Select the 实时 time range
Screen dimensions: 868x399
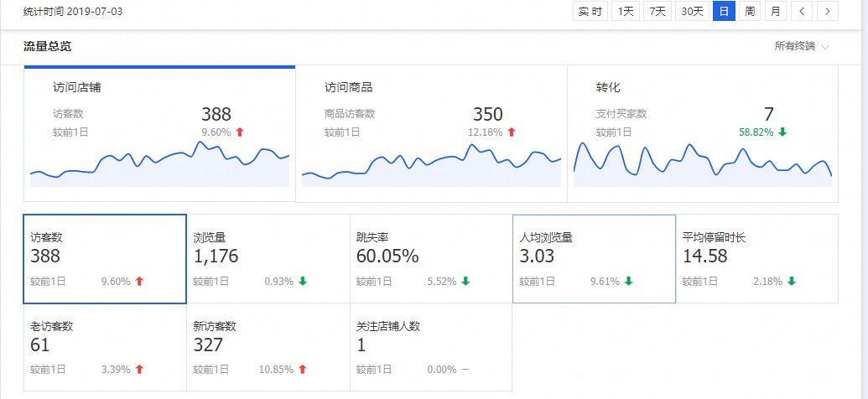[590, 11]
